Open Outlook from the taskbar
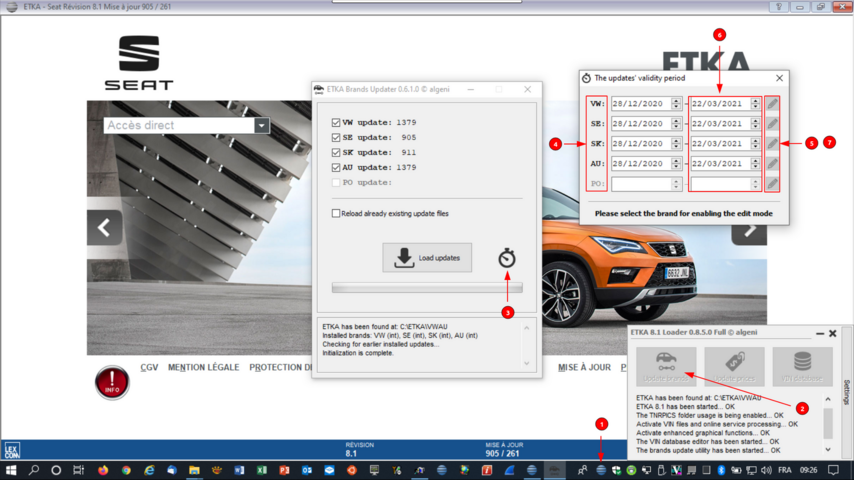 (x=307, y=470)
